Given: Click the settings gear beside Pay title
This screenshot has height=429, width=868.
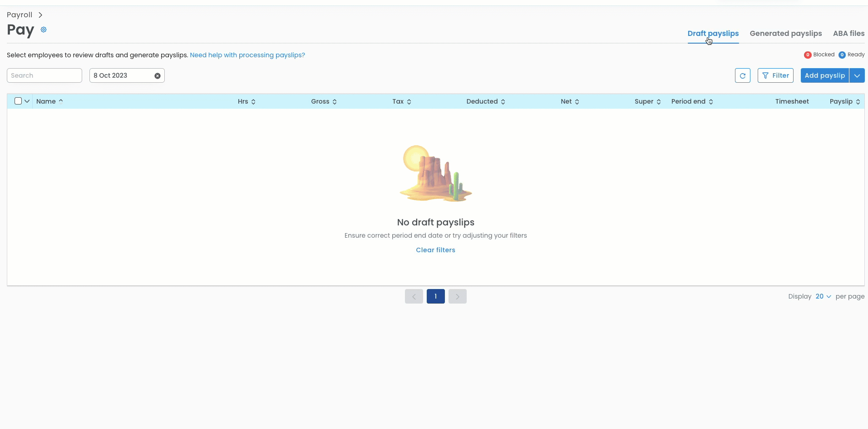Looking at the screenshot, I should point(44,30).
